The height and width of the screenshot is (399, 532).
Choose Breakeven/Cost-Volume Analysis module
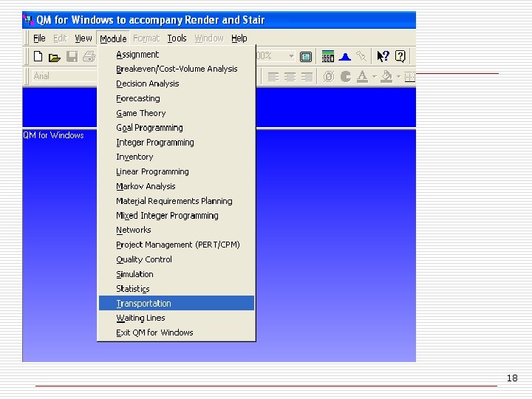(177, 69)
